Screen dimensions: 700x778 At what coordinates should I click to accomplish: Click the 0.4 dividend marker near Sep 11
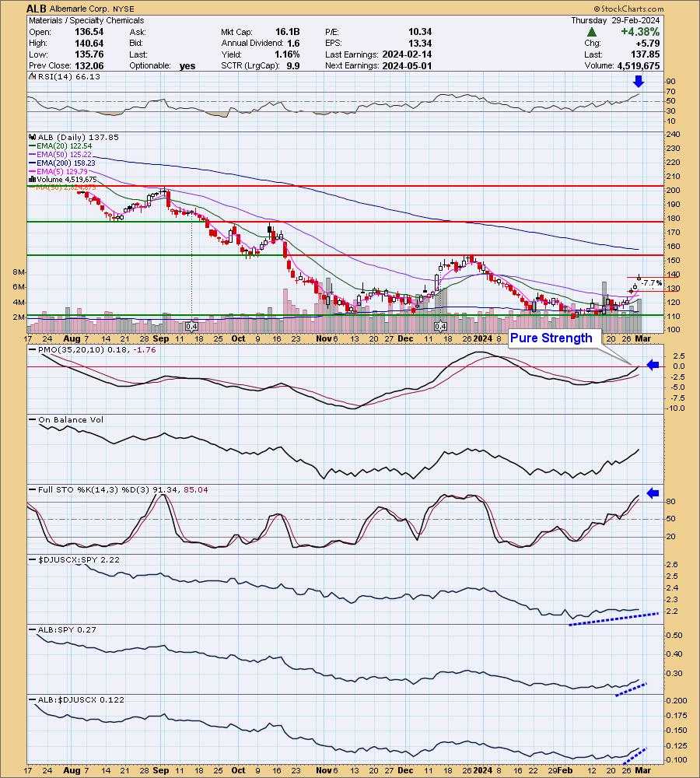click(x=191, y=327)
